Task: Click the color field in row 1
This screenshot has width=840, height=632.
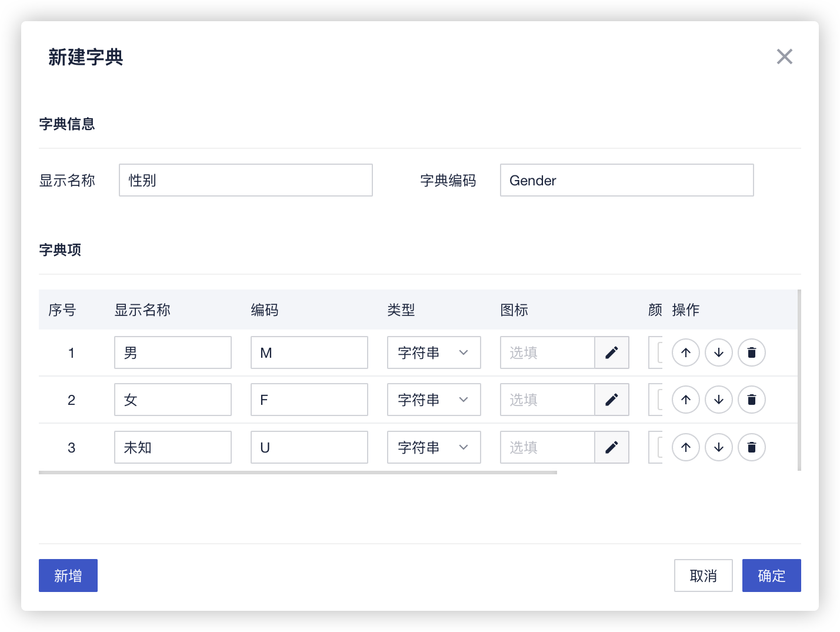Action: (x=655, y=352)
